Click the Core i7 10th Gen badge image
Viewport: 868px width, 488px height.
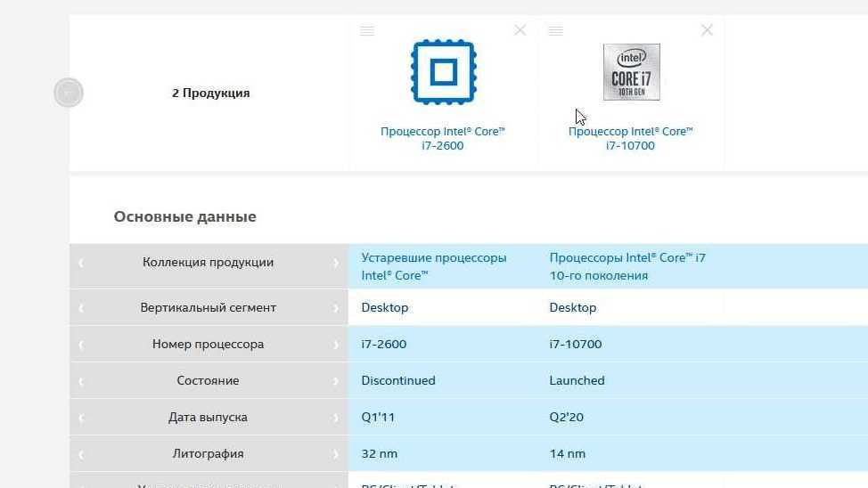tap(631, 72)
